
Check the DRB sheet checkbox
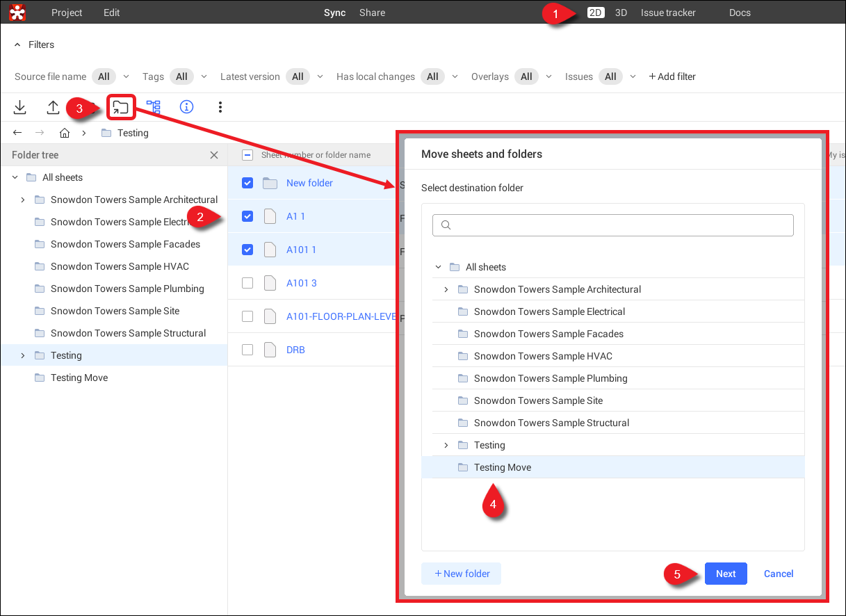[x=247, y=350]
